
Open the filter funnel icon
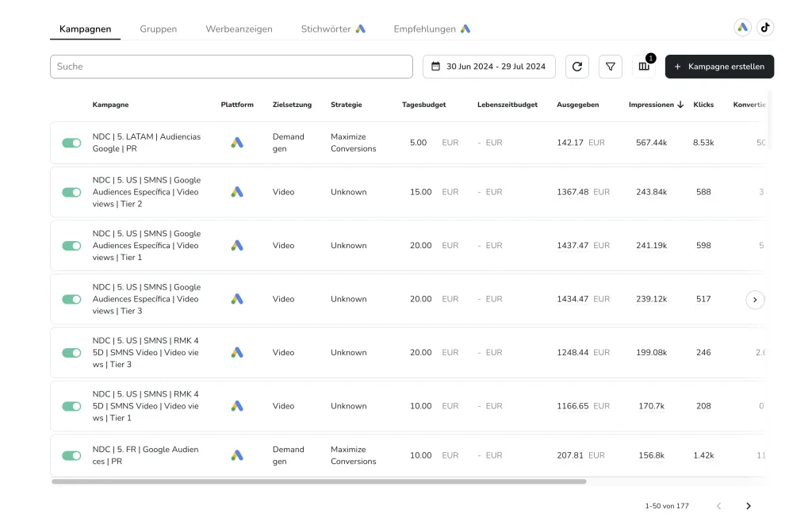pyautogui.click(x=610, y=67)
